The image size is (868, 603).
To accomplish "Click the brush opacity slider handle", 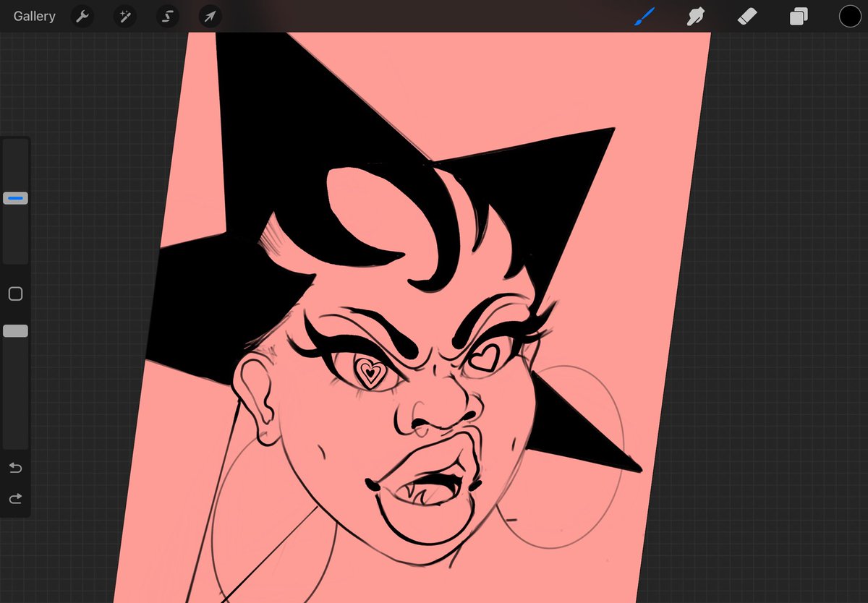I will (15, 330).
